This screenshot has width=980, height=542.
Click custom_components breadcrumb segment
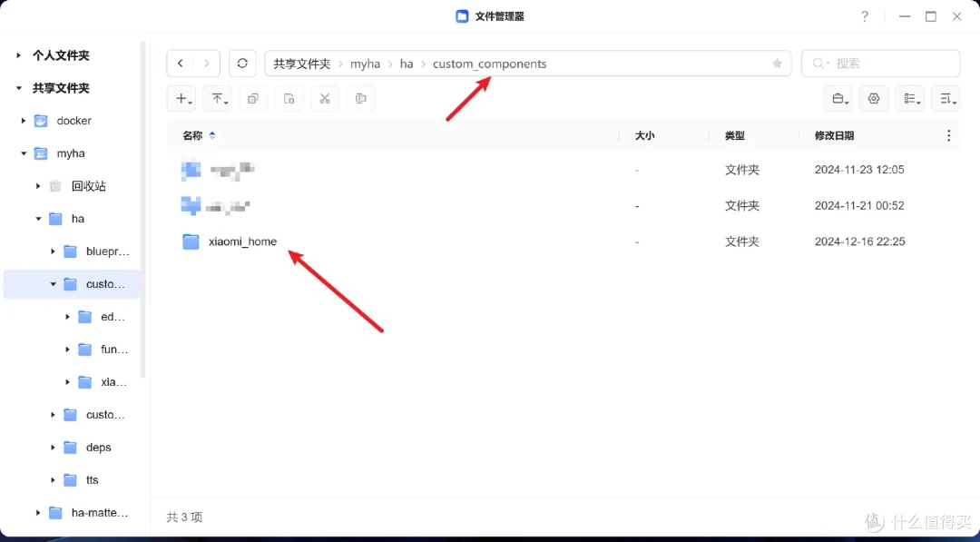click(489, 64)
